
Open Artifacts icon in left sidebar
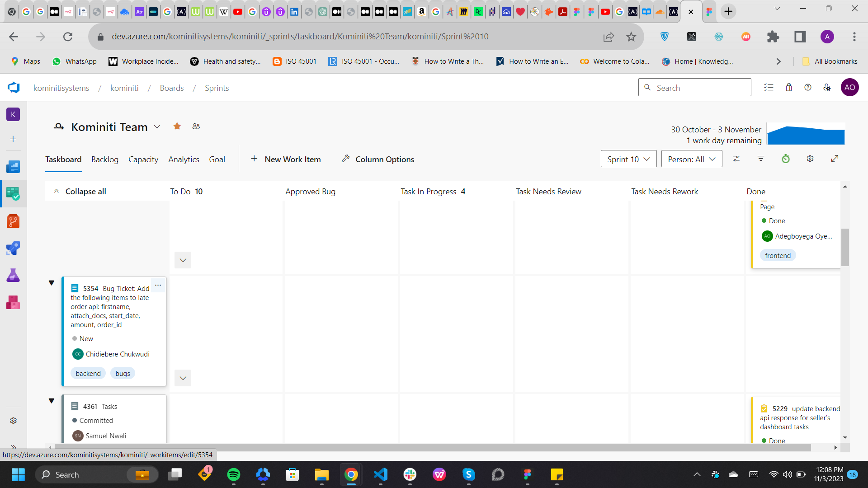pyautogui.click(x=13, y=302)
